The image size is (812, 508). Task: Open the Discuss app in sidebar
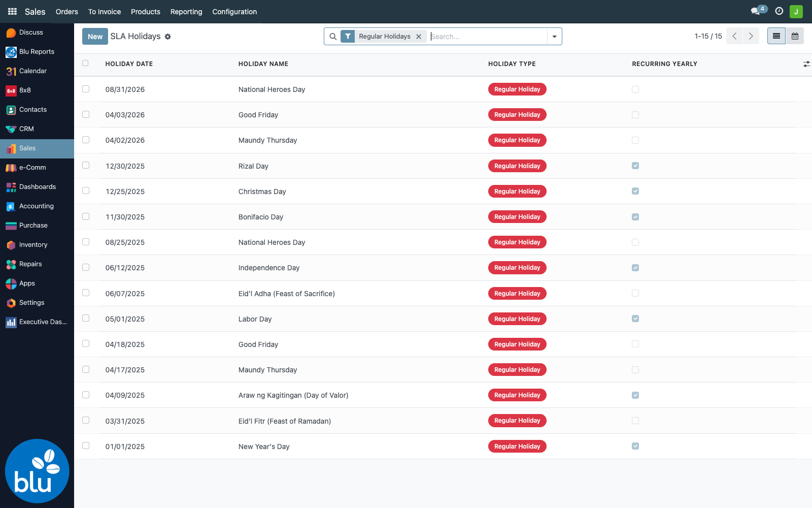click(x=37, y=32)
